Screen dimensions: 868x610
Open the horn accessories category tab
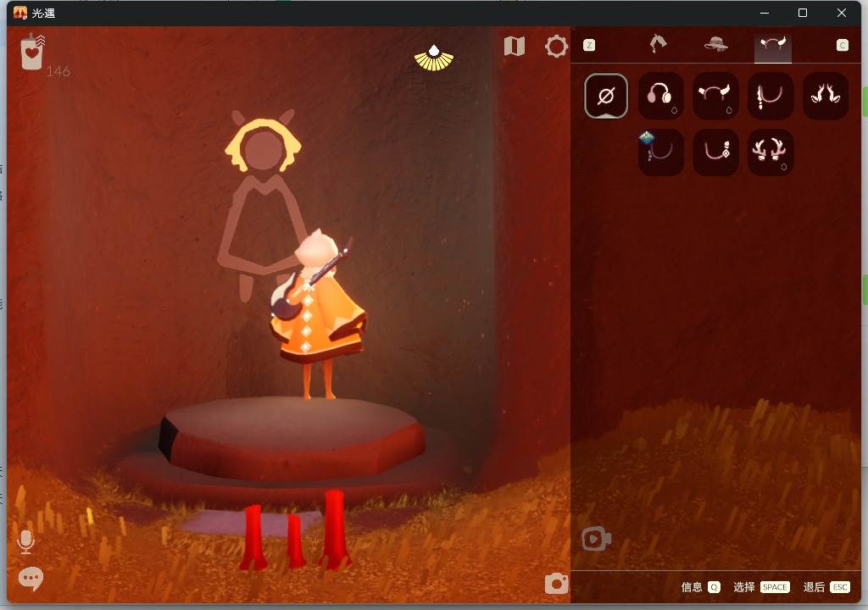click(x=773, y=47)
